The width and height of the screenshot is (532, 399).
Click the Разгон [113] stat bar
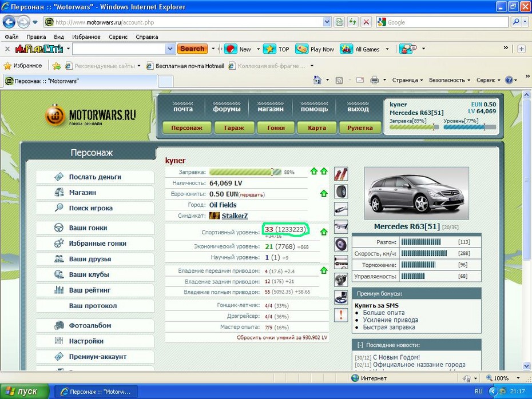[420, 242]
